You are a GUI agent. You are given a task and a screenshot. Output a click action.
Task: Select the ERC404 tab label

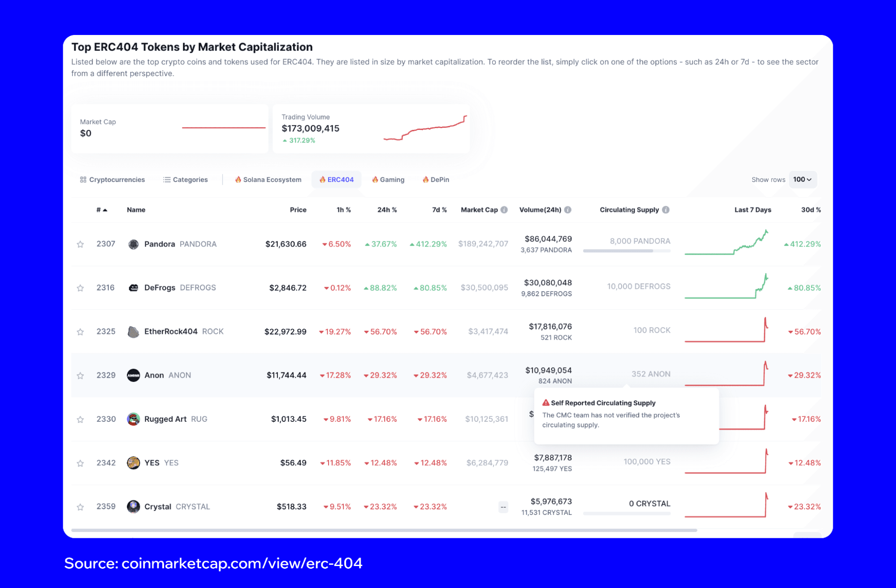340,180
